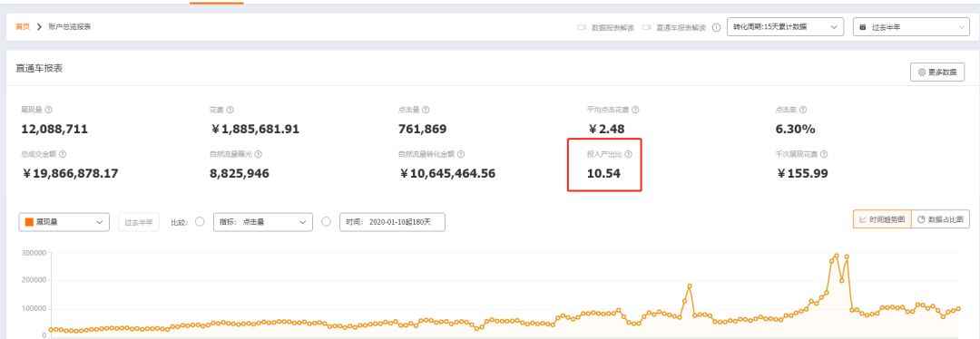Viewport: 980px width, 339px height.
Task: Select the radio button before 指标 dropdown
Action: click(x=200, y=222)
